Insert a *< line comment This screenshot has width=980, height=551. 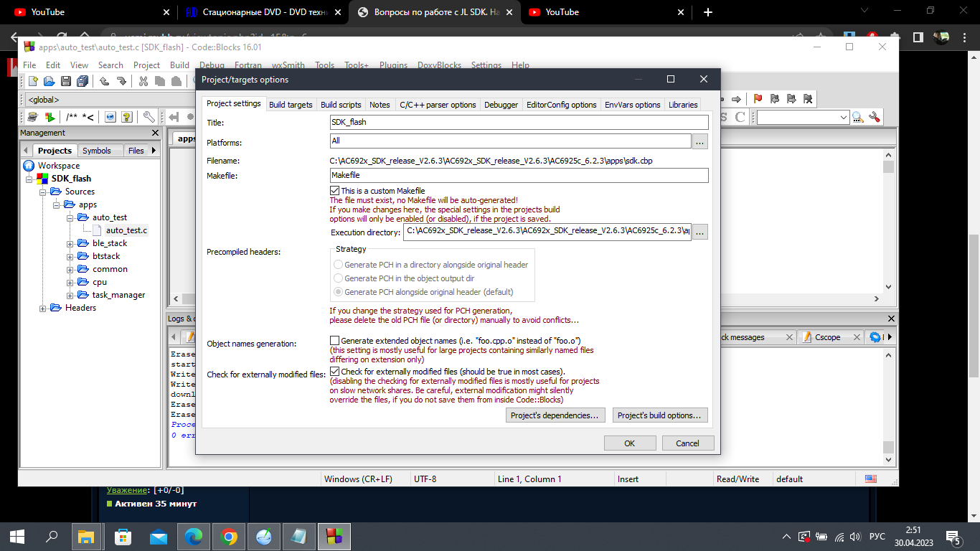click(x=88, y=117)
